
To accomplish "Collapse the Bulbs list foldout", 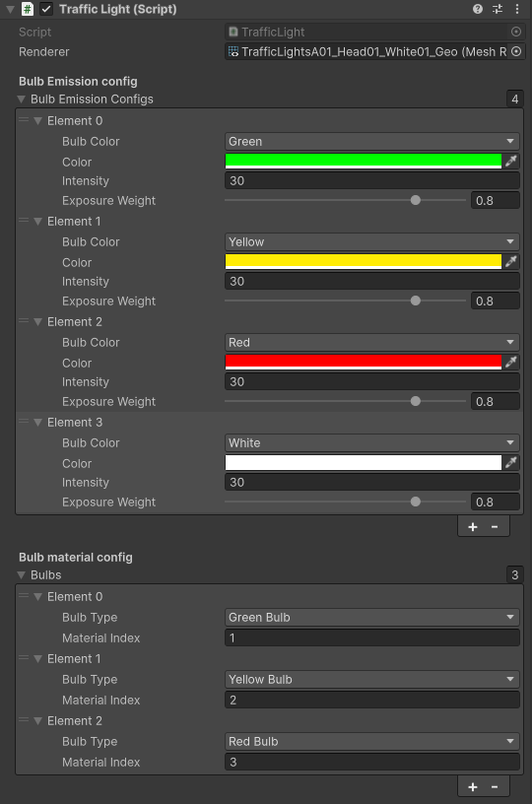I will click(21, 574).
